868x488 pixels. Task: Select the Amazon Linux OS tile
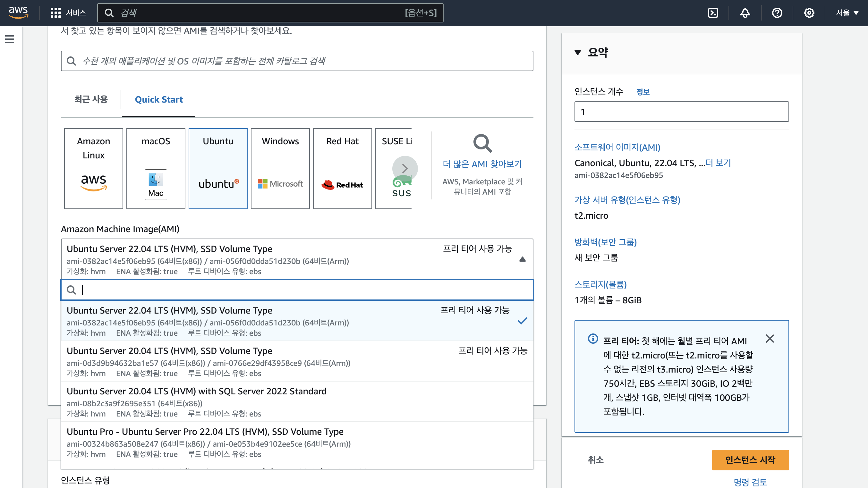point(93,168)
